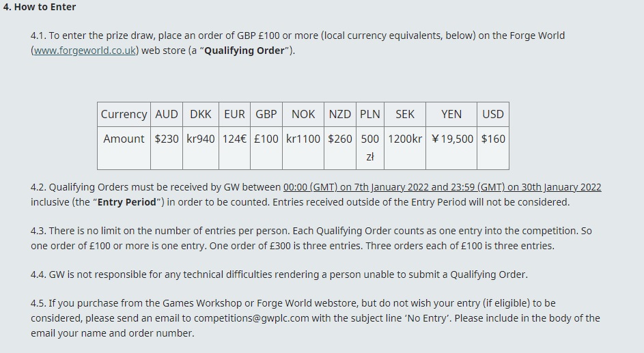Screen dimensions: 644x353
Task: Select the AUD currency header cell
Action: click(x=167, y=114)
